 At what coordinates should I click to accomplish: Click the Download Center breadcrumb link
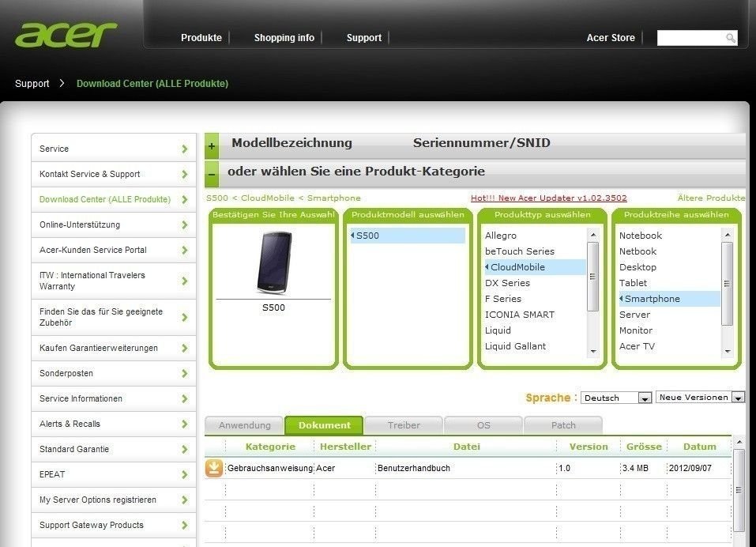(152, 84)
